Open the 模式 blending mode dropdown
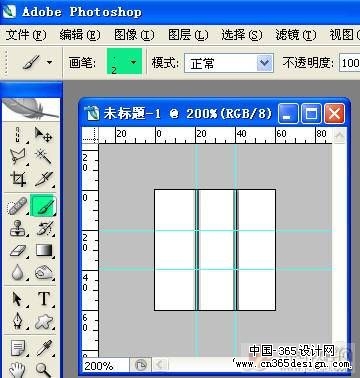This screenshot has width=360, height=378. point(229,63)
